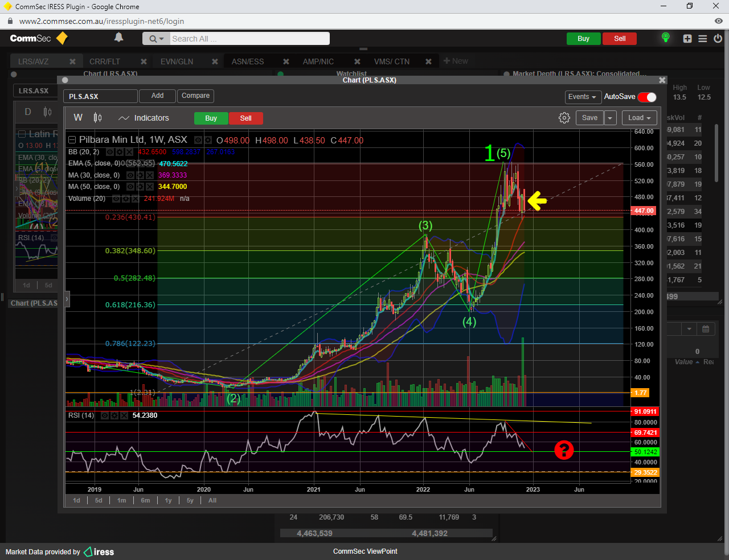Change chart type with the candlestick icon
This screenshot has height=560, width=729.
98,118
